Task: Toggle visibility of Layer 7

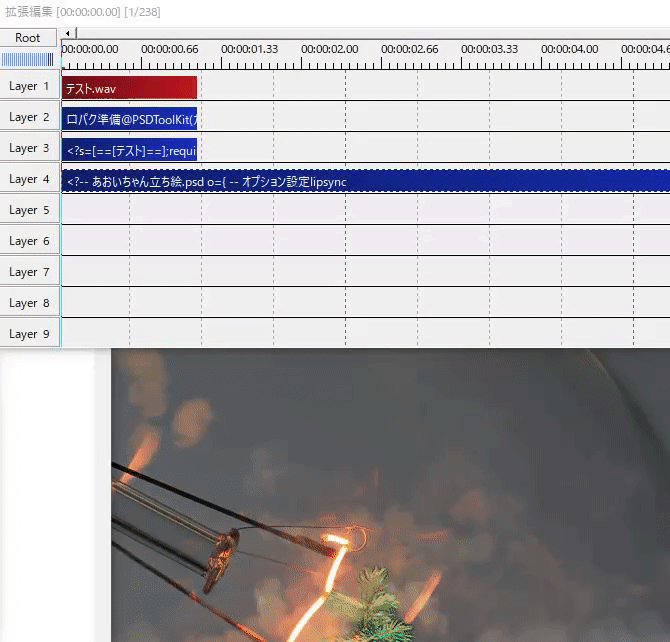Action: click(29, 272)
